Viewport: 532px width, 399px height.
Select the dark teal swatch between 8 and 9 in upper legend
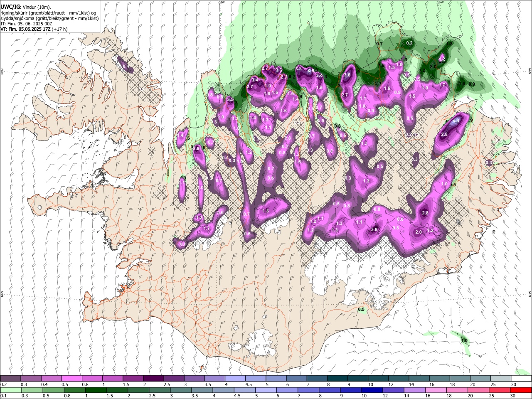point(337,378)
